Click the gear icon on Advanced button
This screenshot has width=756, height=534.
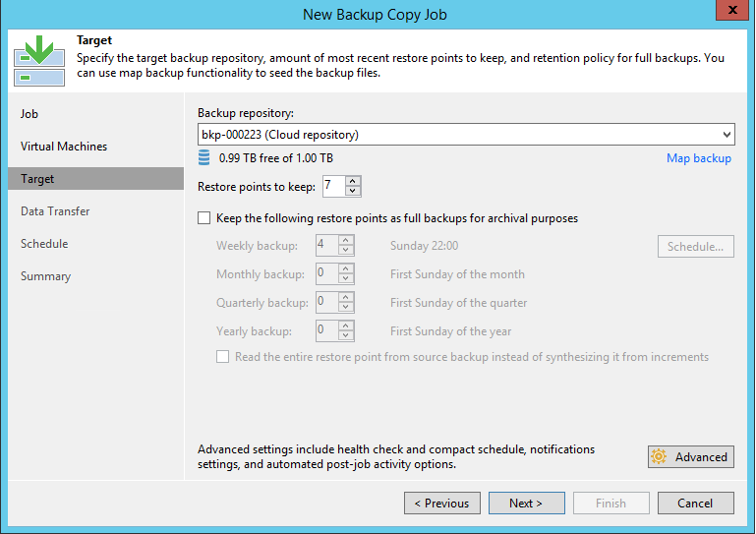659,456
